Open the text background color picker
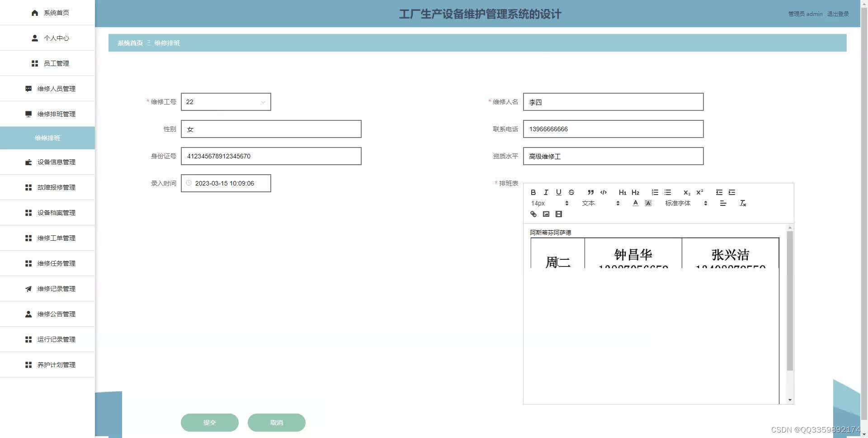868x438 pixels. (648, 203)
